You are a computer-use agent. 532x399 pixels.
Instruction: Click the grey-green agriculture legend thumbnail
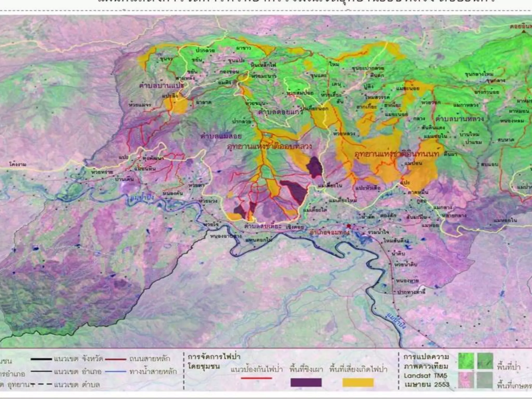click(x=485, y=380)
